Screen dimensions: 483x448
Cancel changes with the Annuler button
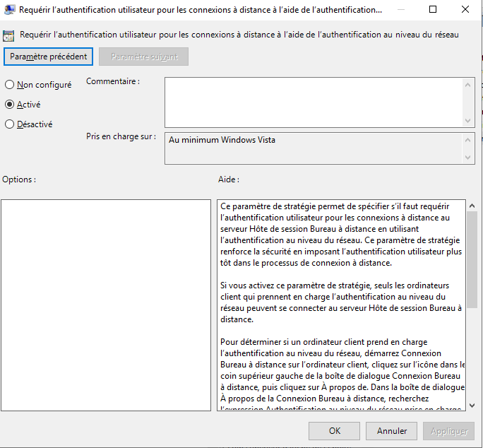click(x=392, y=431)
